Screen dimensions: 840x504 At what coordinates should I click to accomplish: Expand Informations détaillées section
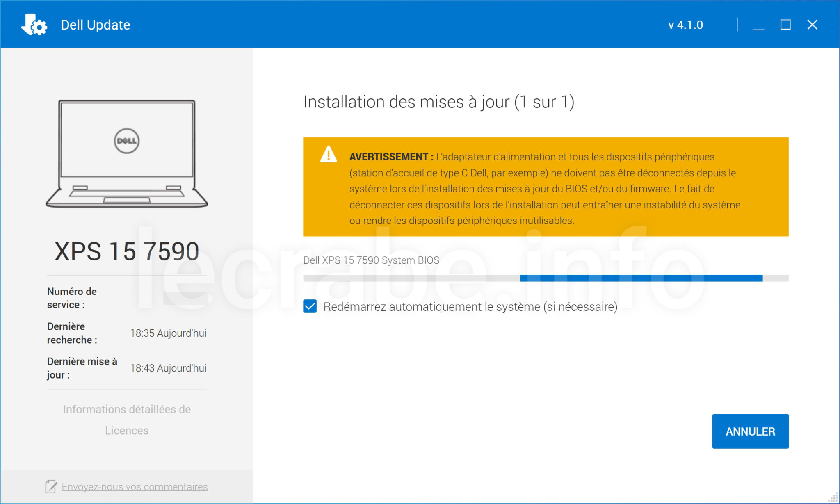pos(127,409)
